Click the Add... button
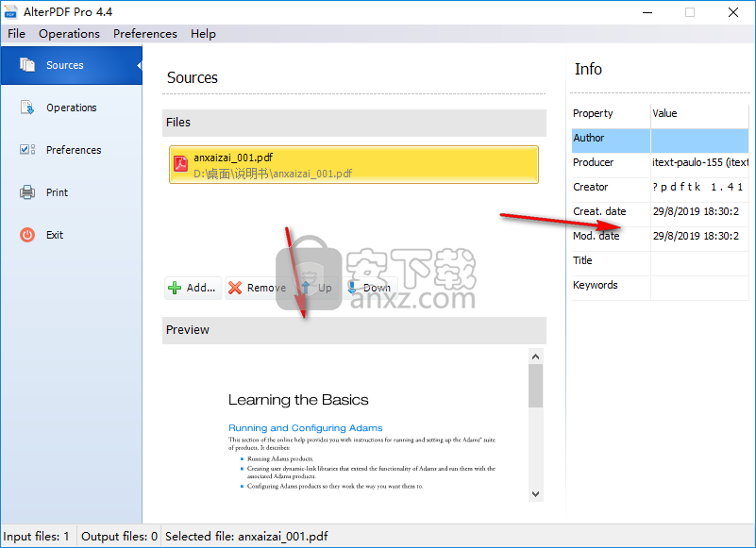Screen dimensions: 756x548 193,288
